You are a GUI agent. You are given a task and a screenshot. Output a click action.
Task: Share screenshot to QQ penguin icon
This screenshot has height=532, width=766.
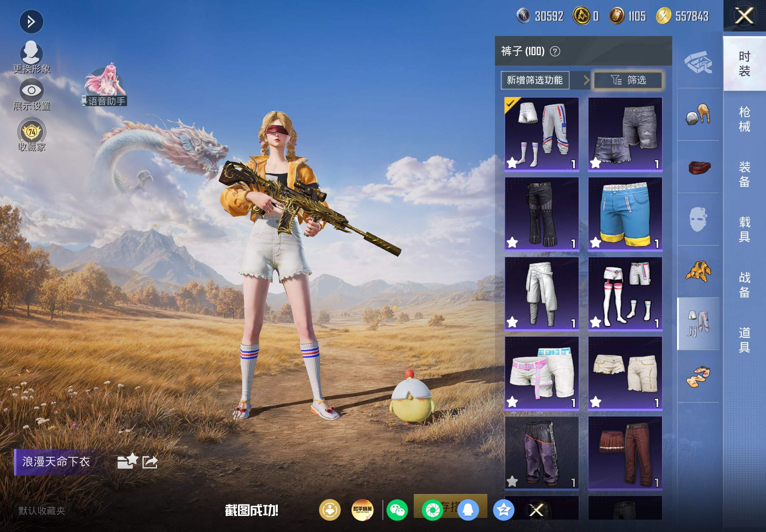point(468,510)
